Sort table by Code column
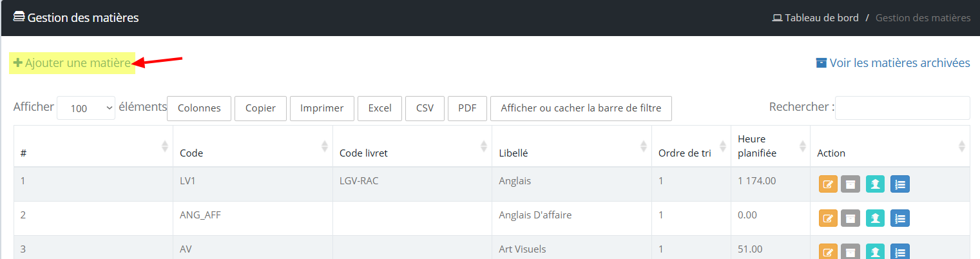This screenshot has height=259, width=980. point(253,146)
